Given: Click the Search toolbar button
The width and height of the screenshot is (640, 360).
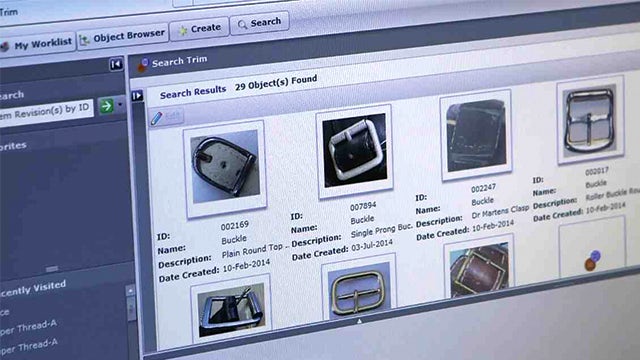Looking at the screenshot, I should point(260,22).
